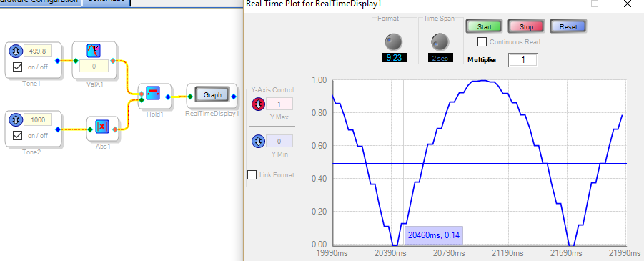Select the ValX1 curve block icon
The width and height of the screenshot is (644, 261).
pos(94,51)
